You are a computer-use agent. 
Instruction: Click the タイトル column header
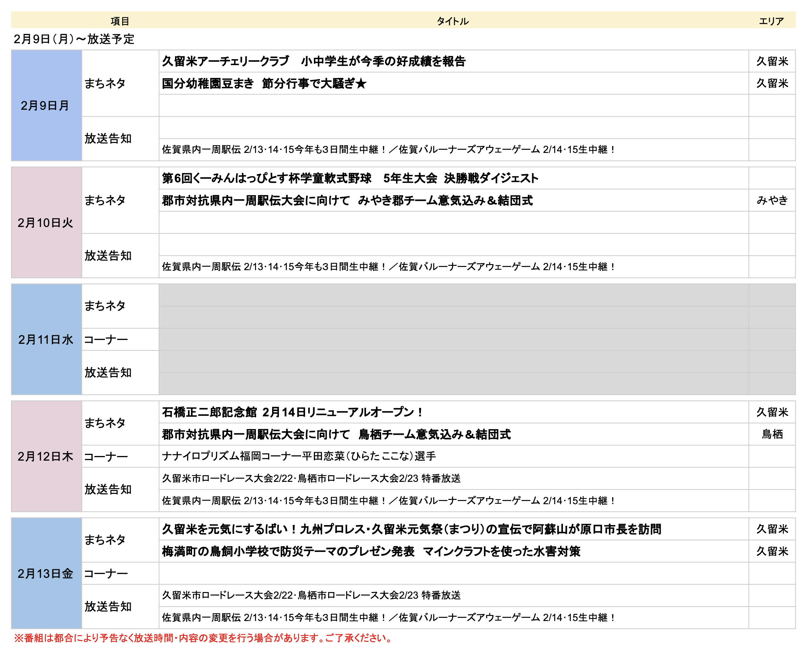tap(453, 22)
